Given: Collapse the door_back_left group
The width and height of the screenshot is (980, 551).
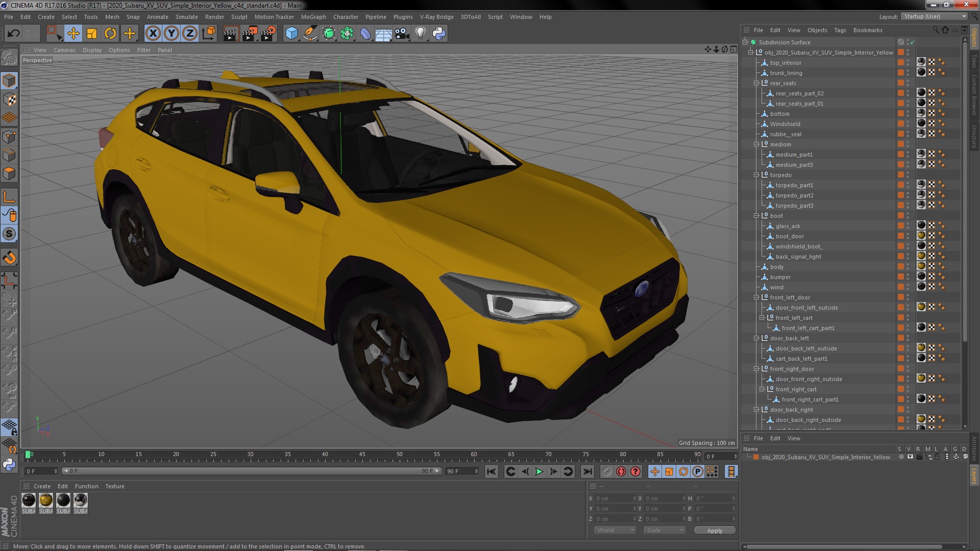Looking at the screenshot, I should (x=756, y=338).
